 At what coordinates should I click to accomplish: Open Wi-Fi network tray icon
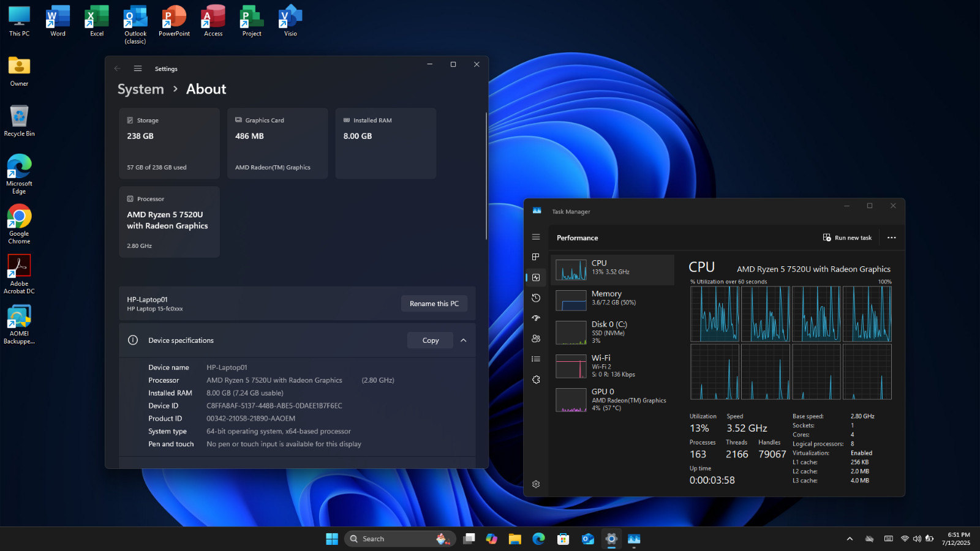coord(905,539)
